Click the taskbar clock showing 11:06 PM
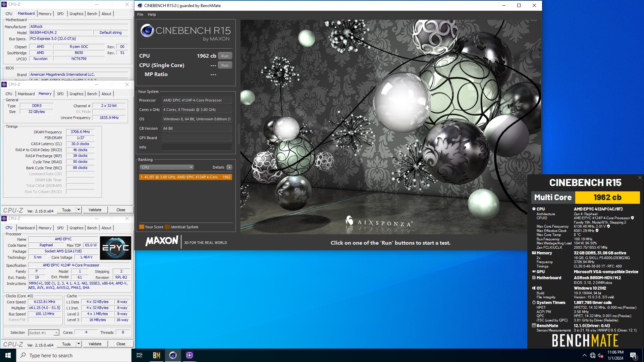The width and height of the screenshot is (644, 362). [615, 355]
